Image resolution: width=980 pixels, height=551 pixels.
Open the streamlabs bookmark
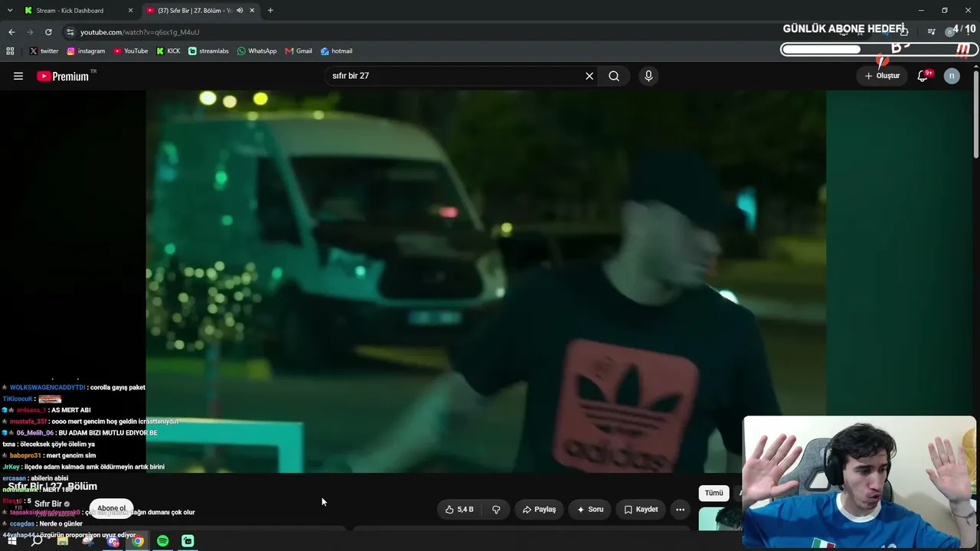[208, 51]
